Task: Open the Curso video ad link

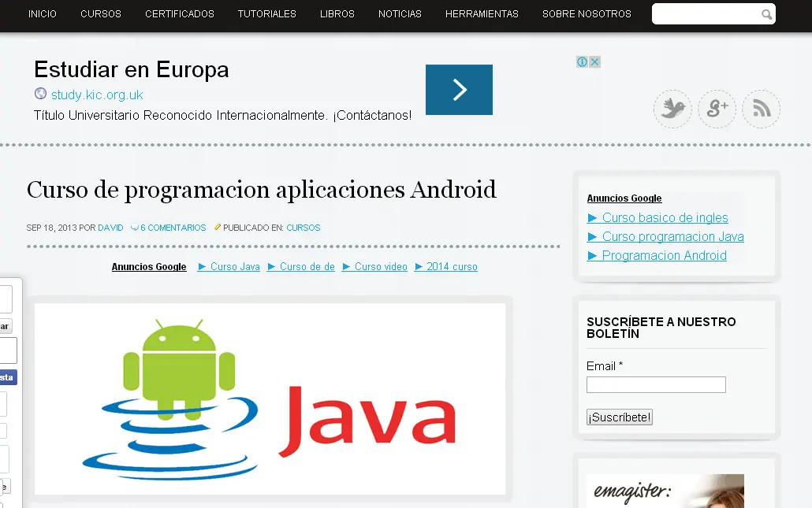Action: tap(375, 267)
